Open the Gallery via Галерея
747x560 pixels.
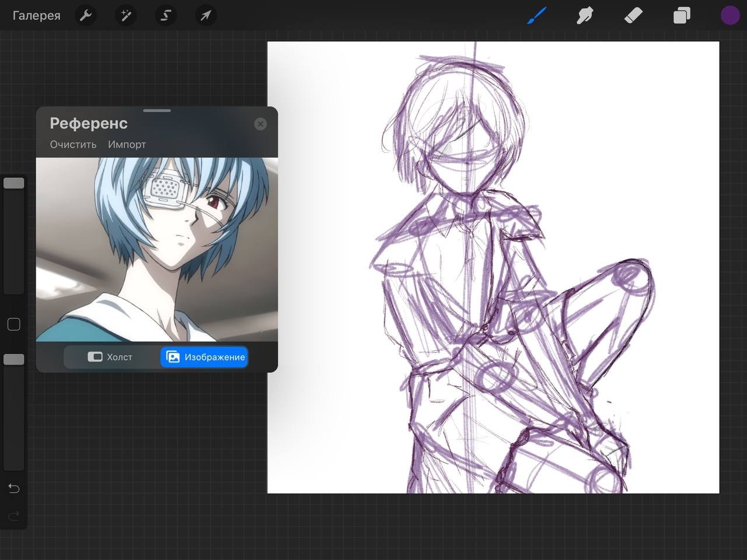coord(36,15)
